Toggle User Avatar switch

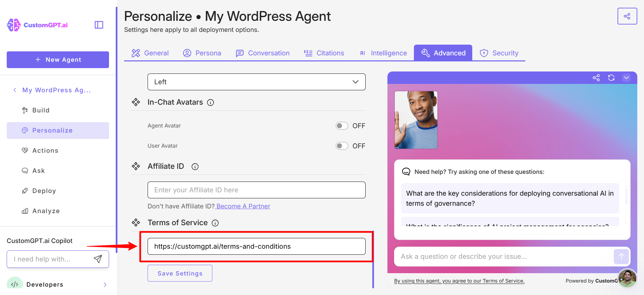pos(342,146)
